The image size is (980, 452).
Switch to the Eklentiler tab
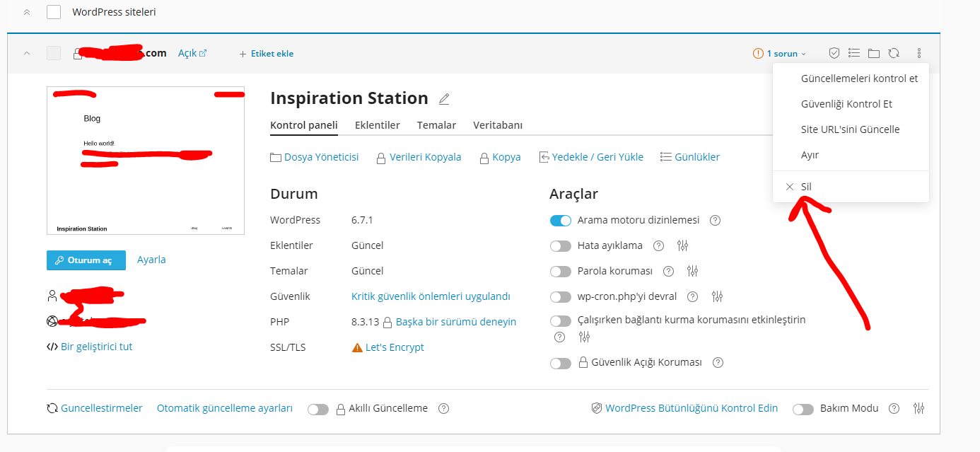click(378, 125)
